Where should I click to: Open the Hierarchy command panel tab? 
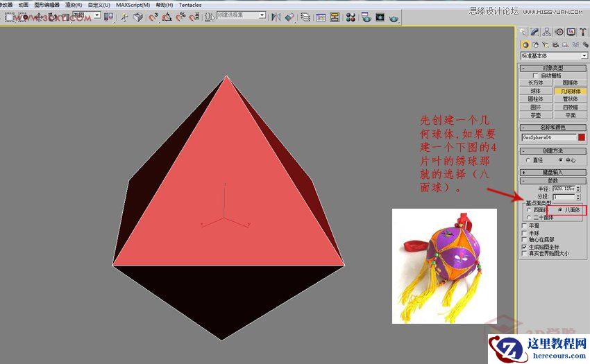pos(547,32)
